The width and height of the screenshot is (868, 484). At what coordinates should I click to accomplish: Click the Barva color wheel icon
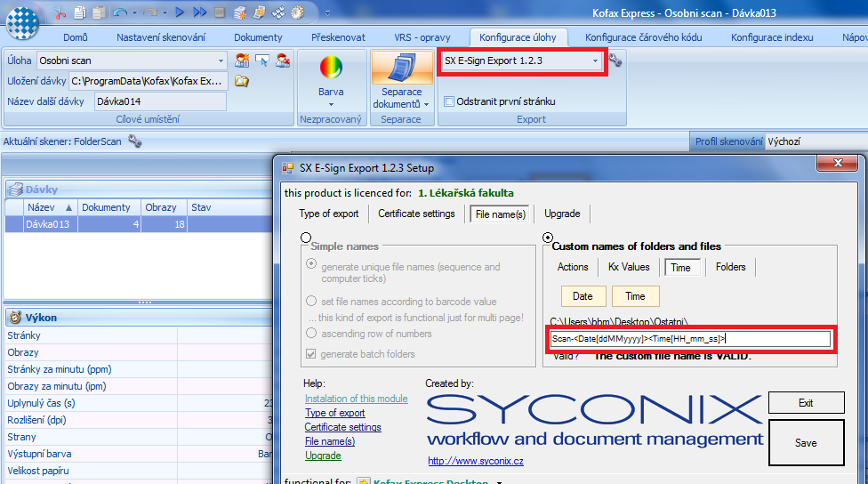pos(331,69)
